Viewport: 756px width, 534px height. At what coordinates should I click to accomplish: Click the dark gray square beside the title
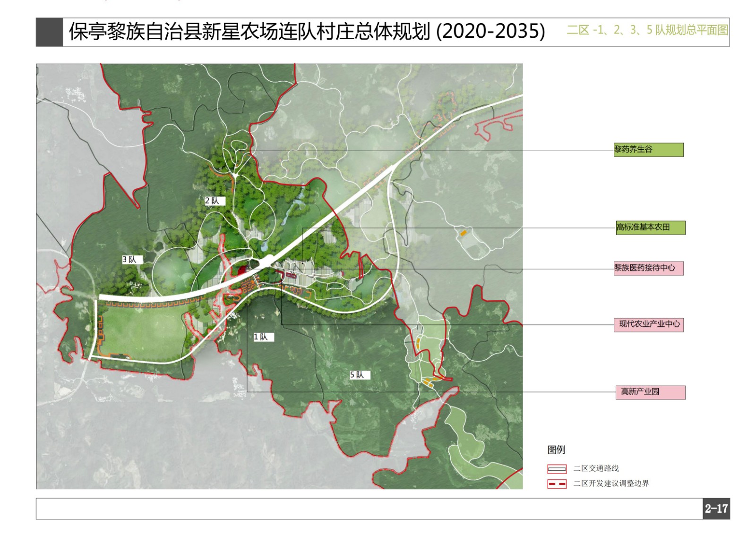49,32
